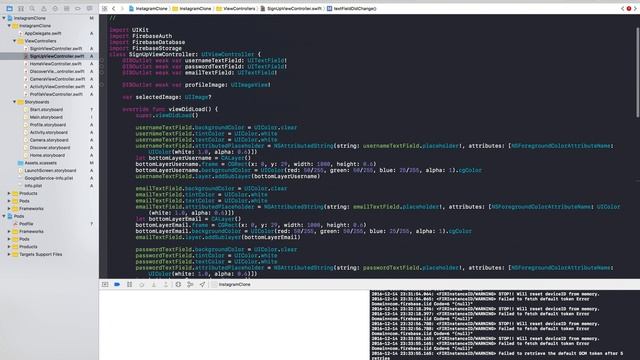Open ProfileViewController.swift file
This screenshot has height=360, width=640.
coord(56,94)
